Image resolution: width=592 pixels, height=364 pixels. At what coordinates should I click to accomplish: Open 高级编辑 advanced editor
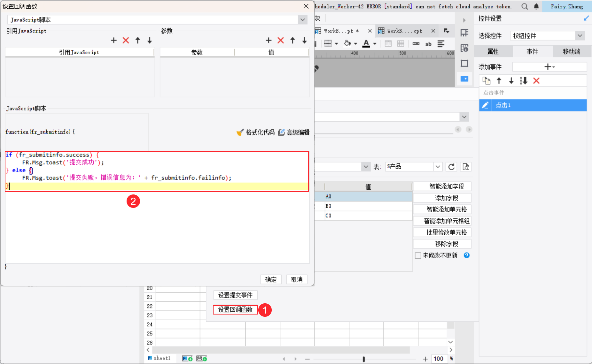[294, 132]
